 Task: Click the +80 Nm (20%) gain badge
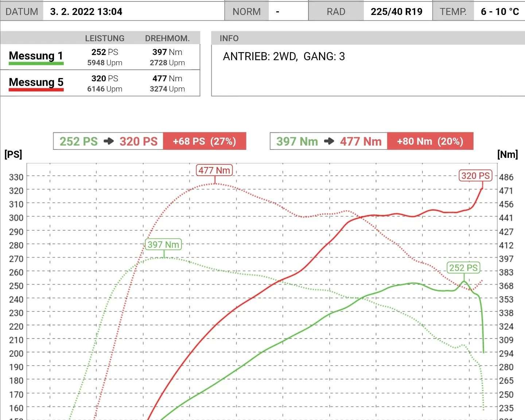pos(430,141)
